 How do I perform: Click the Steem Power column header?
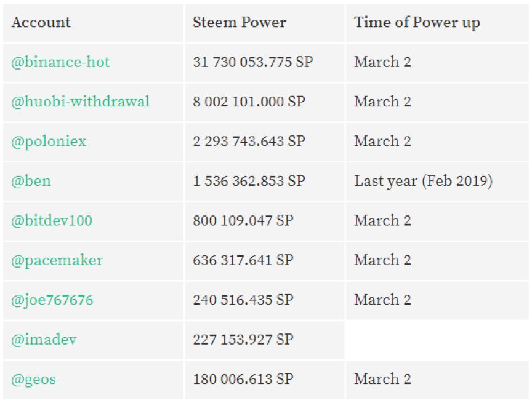pos(240,23)
